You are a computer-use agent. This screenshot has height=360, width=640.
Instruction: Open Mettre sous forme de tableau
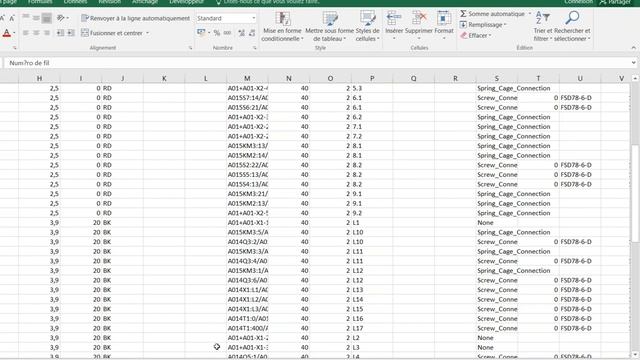329,27
